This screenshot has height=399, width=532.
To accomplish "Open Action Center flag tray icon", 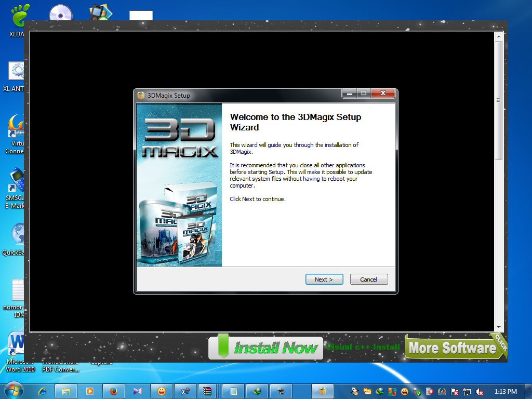I will [x=455, y=392].
